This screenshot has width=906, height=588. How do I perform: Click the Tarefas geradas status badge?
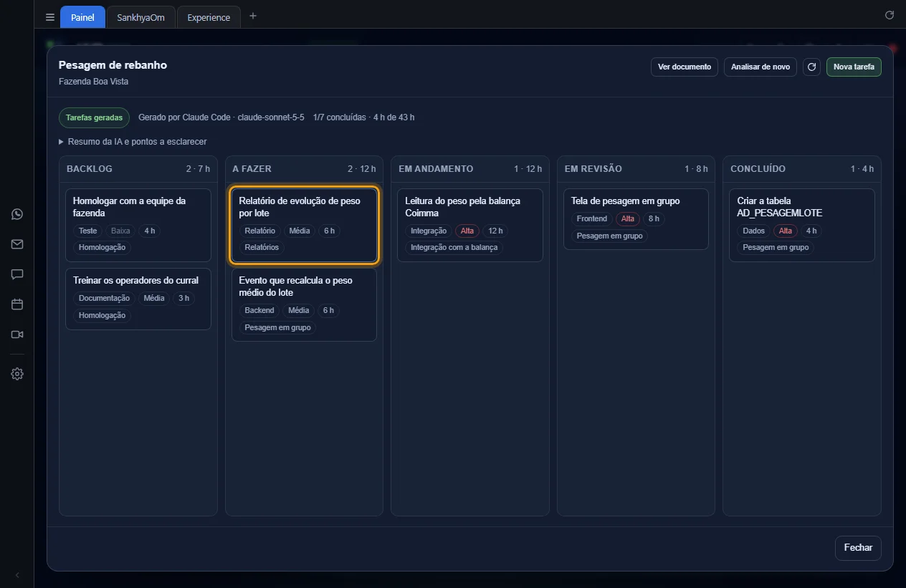[94, 117]
